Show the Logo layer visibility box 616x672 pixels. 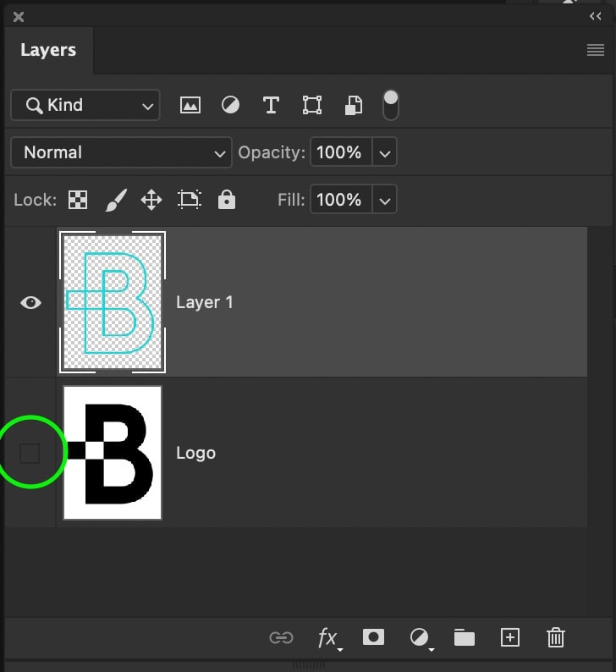pyautogui.click(x=30, y=453)
